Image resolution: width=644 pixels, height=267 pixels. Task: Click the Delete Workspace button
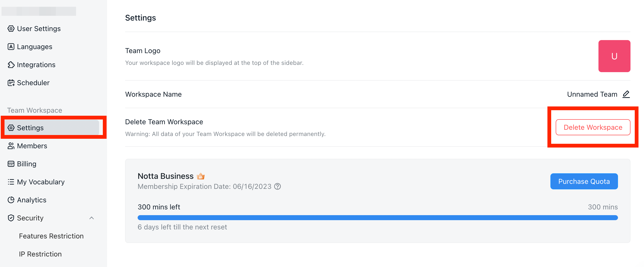click(x=593, y=127)
